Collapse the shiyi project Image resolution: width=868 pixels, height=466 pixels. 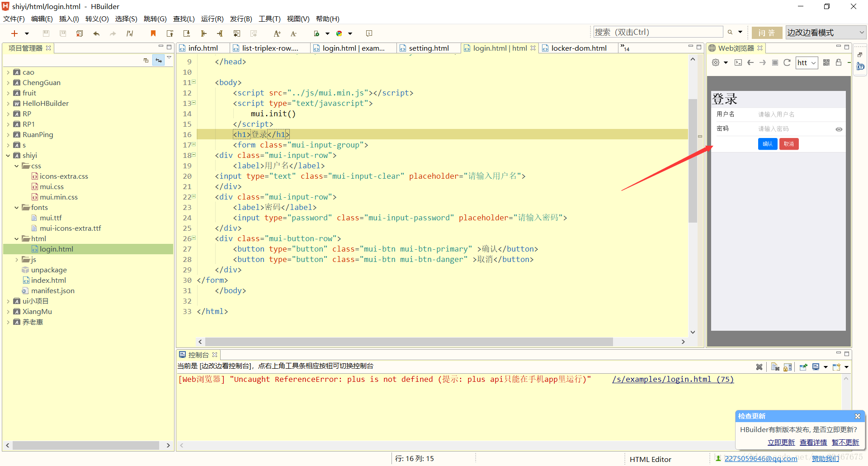click(8, 156)
